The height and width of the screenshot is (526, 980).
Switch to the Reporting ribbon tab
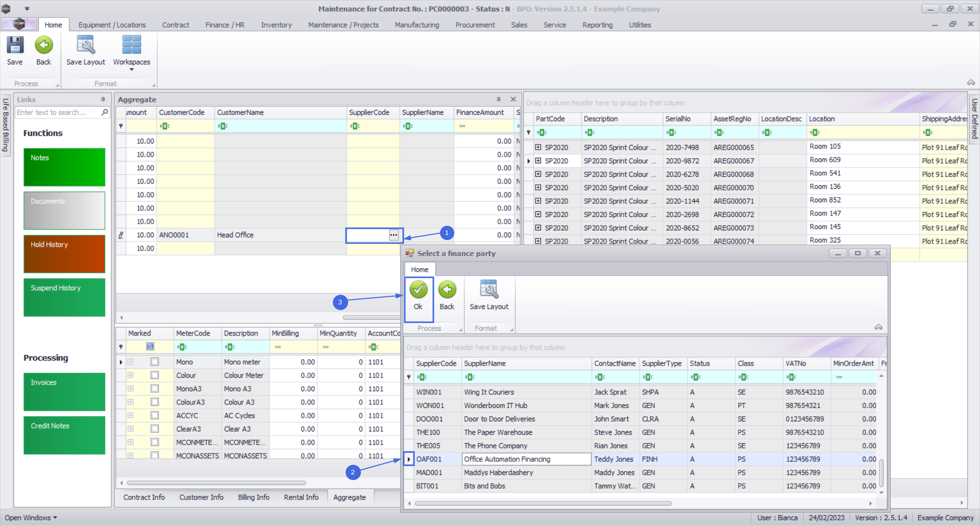[x=597, y=25]
